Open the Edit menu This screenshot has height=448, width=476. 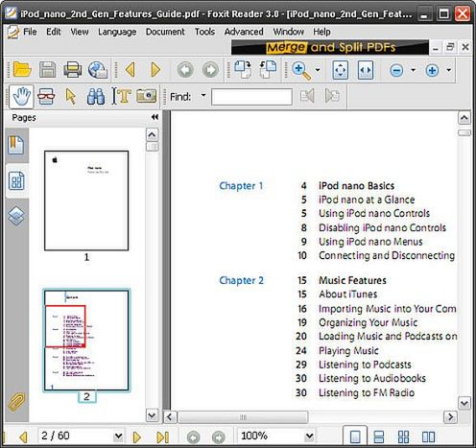54,32
